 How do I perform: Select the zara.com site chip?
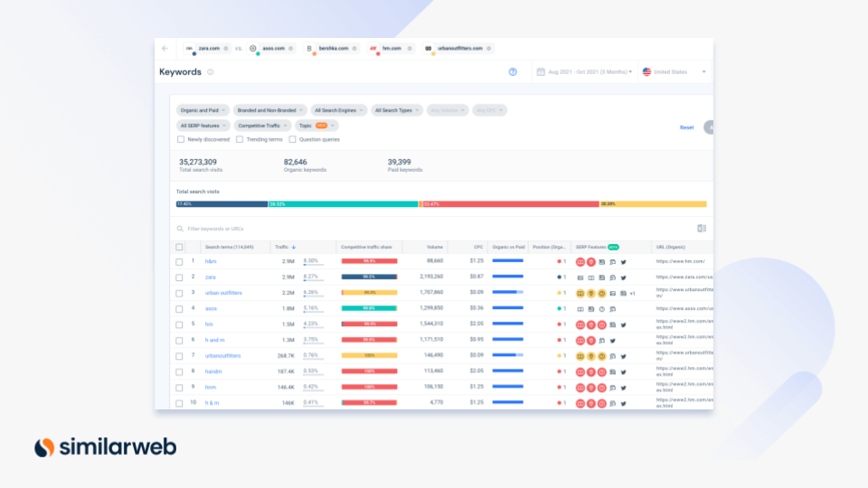point(206,49)
